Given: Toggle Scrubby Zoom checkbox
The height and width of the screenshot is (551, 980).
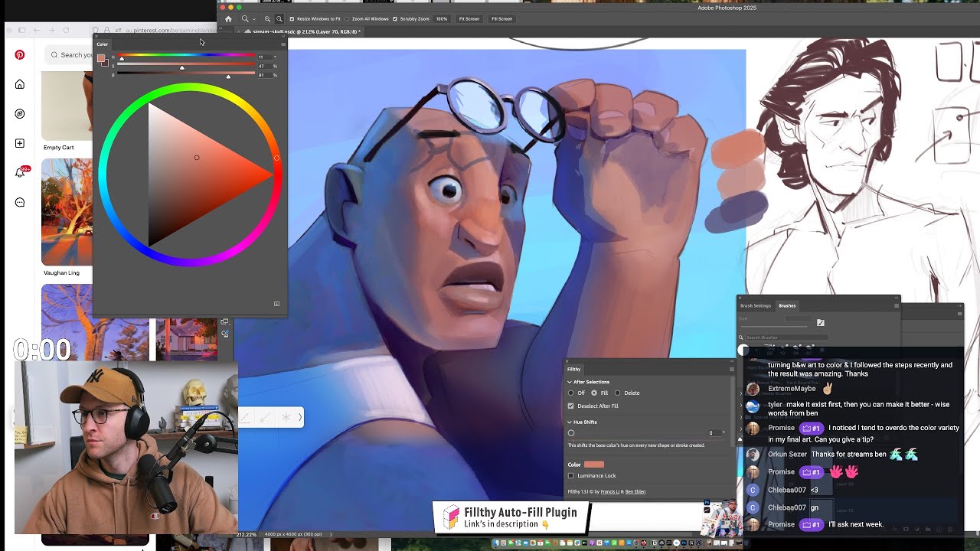Looking at the screenshot, I should pos(395,19).
